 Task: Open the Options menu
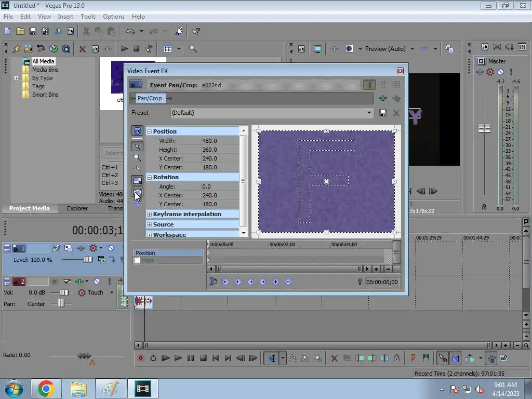point(114,16)
